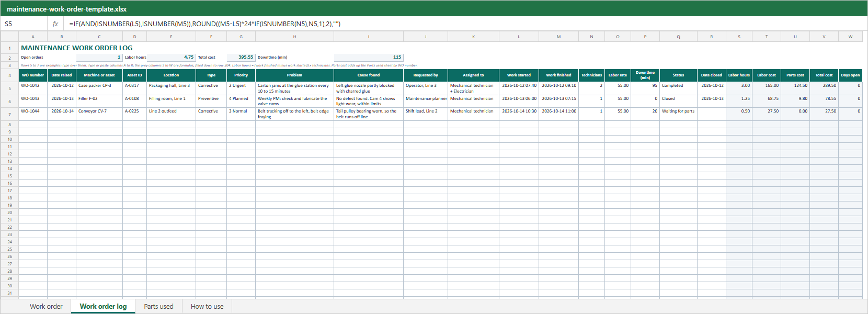Screen dimensions: 868x314
Task: Select row 20 header
Action: (x=9, y=212)
